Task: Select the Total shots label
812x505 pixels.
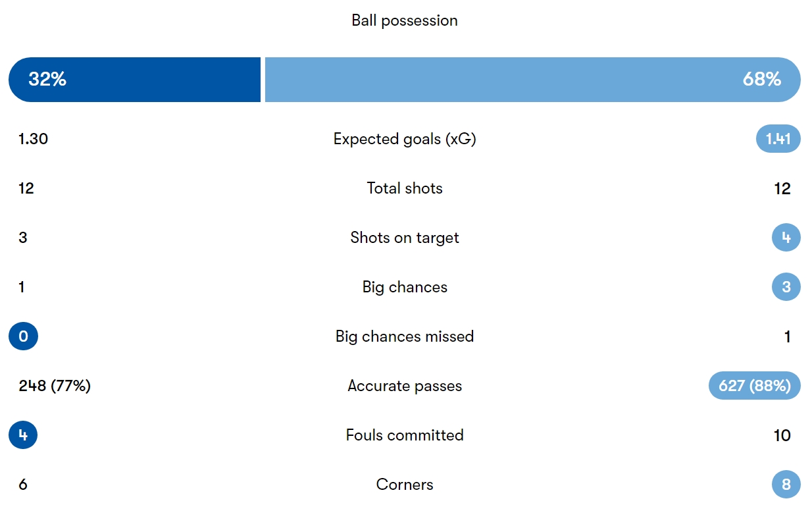Action: pos(405,188)
